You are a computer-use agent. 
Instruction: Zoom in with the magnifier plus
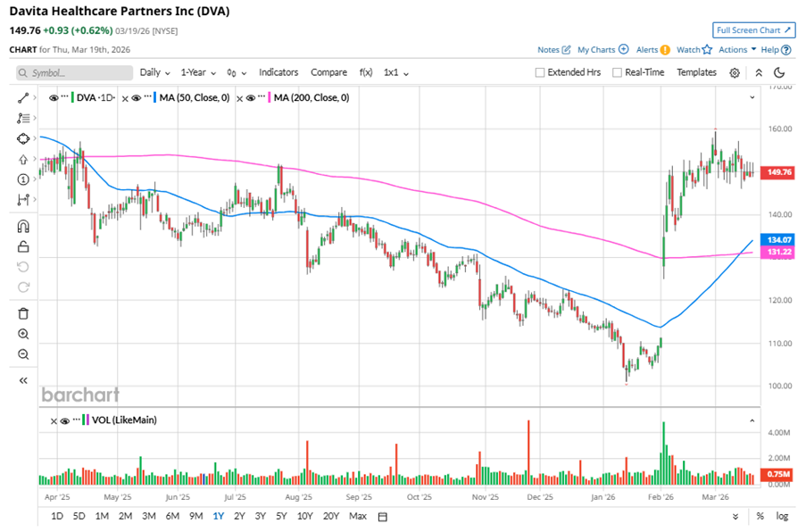(x=23, y=334)
